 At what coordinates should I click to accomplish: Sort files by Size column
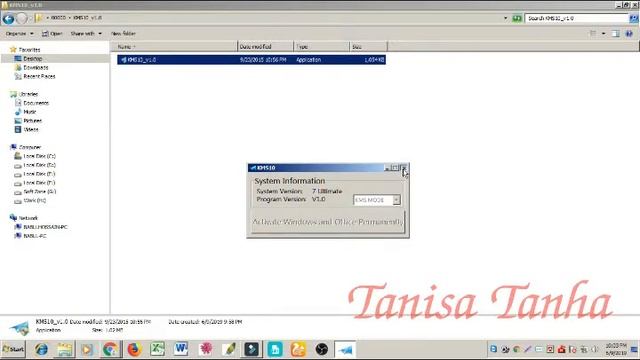coord(368,47)
